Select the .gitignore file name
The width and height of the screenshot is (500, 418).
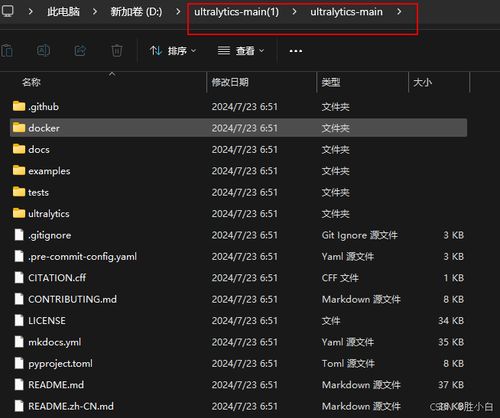[50, 235]
